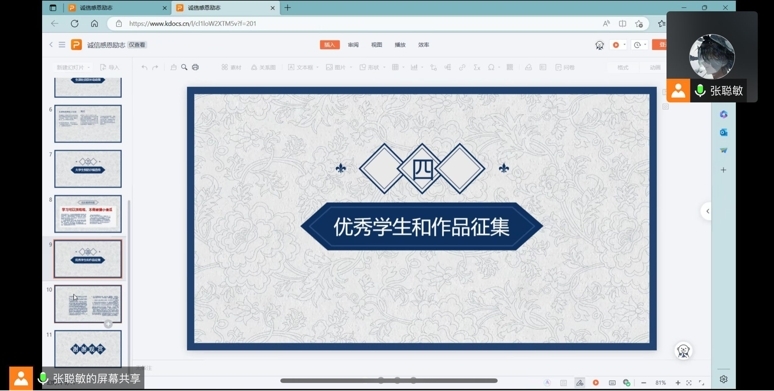Click the orange login button

click(659, 44)
